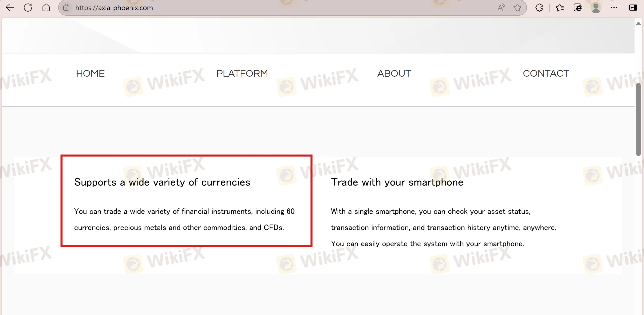Click the browser back arrow
The height and width of the screenshot is (315, 644).
pos(10,8)
